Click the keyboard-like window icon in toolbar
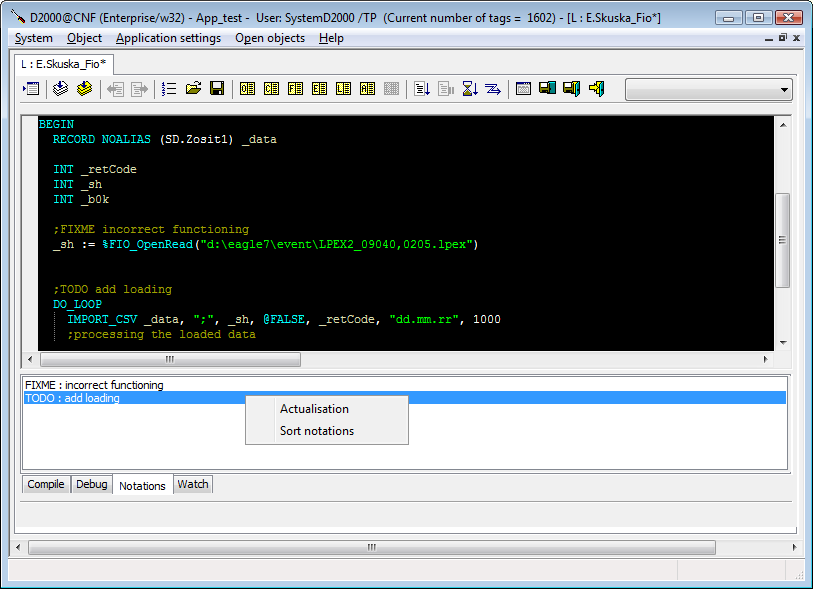Viewport: 813px width, 589px height. (x=523, y=89)
